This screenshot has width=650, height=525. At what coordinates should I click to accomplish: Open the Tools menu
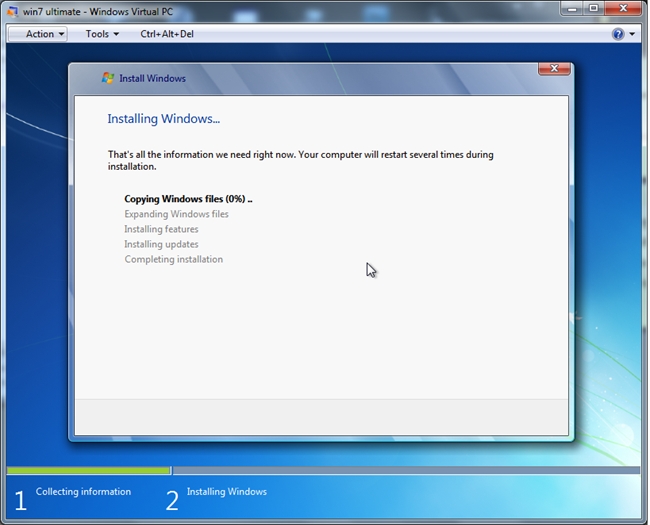(102, 34)
